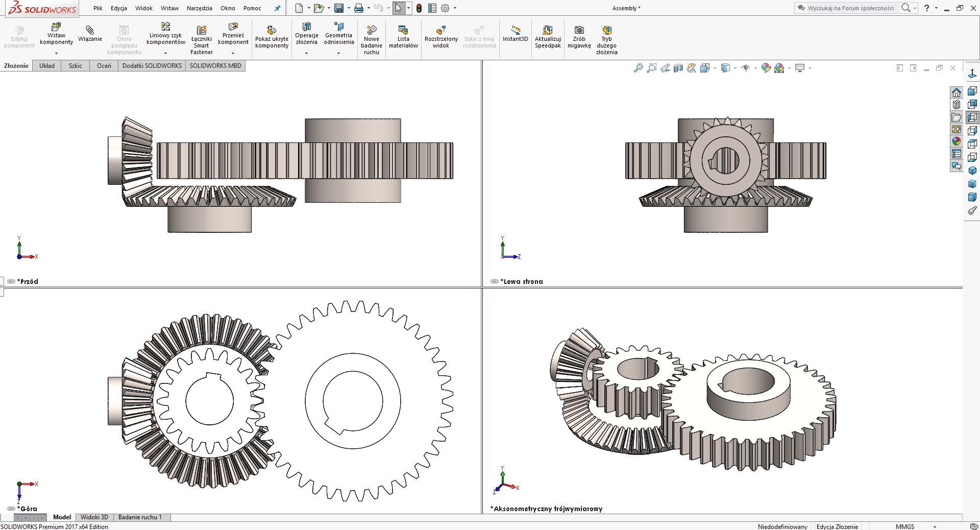Toggle the highlighted display style cube in right toolbar
The width and height of the screenshot is (980, 530).
point(972,117)
